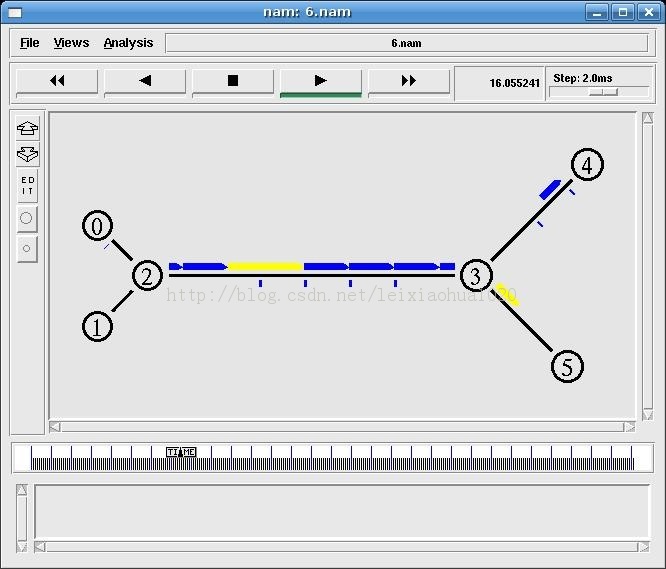Click the 6.nam title field
The image size is (666, 569).
point(406,43)
